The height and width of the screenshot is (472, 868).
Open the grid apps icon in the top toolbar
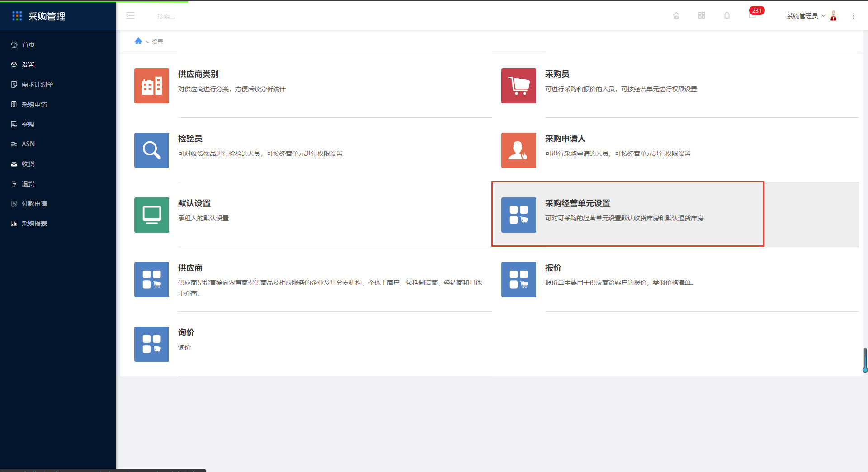[x=702, y=16]
